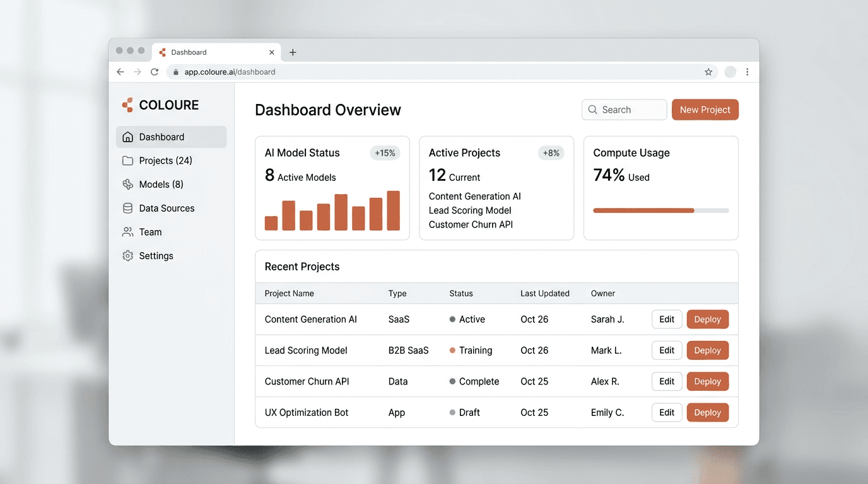The height and width of the screenshot is (484, 868).
Task: Reload the page with the refresh icon
Action: click(x=155, y=72)
